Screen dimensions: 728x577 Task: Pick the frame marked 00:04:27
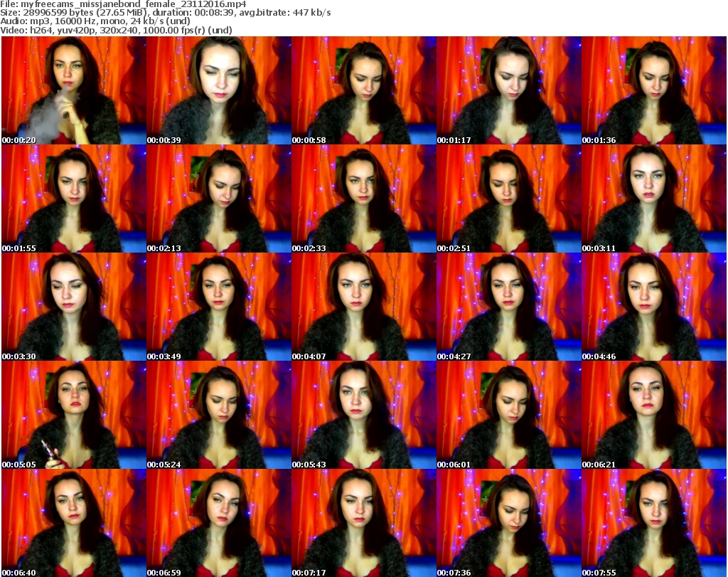pos(508,307)
